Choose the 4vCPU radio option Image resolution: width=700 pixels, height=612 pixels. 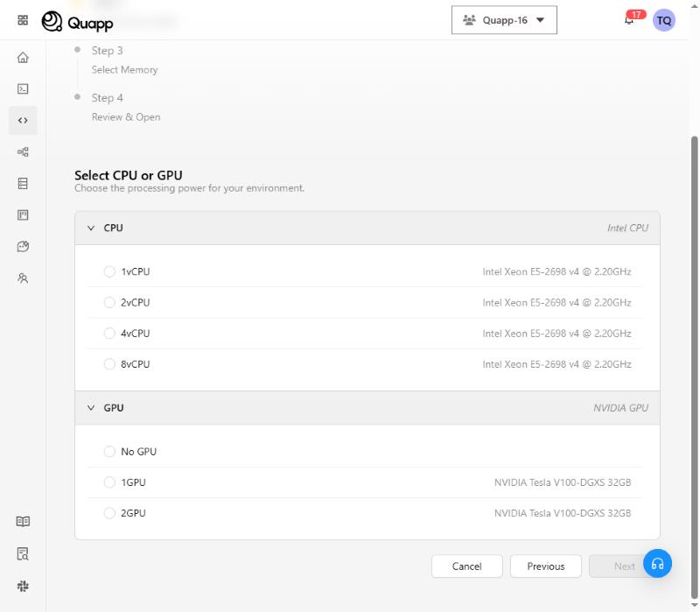click(x=109, y=334)
